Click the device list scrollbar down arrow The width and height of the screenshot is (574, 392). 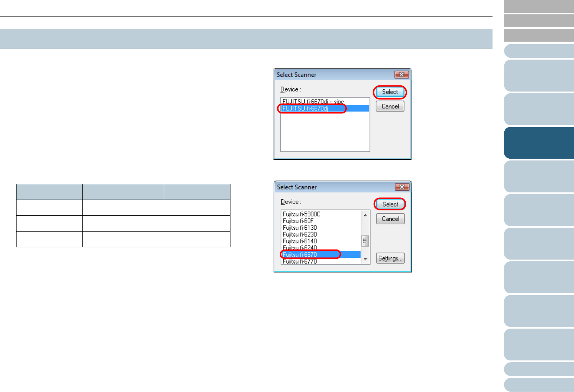tap(365, 259)
